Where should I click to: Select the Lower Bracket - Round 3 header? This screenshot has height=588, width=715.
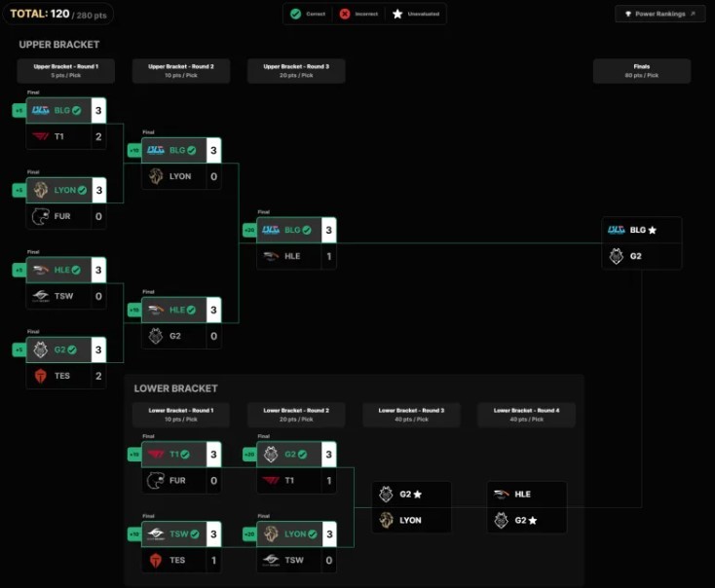pos(411,415)
